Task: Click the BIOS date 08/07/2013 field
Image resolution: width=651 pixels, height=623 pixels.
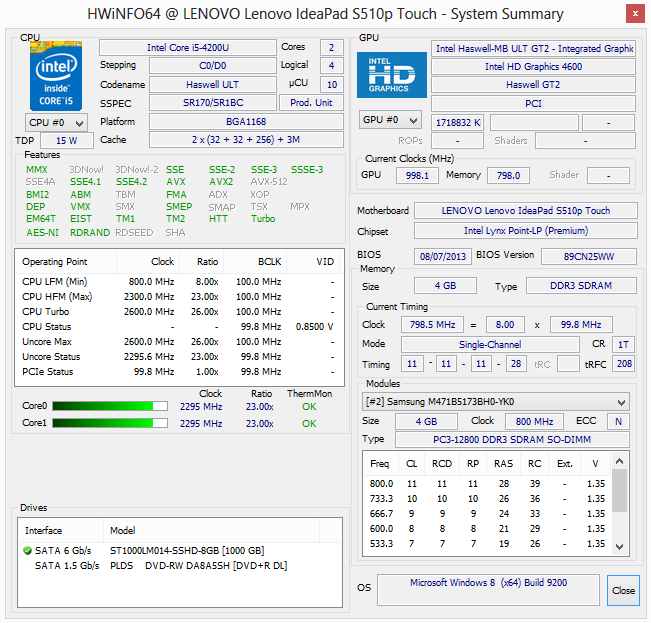Action: (443, 257)
